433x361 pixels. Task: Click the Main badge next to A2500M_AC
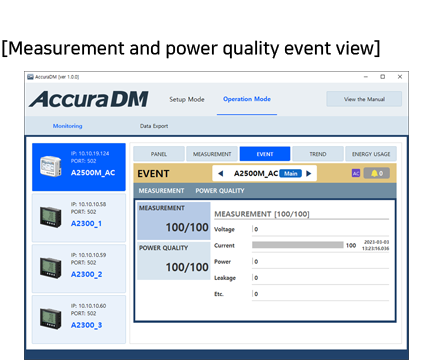pos(291,173)
